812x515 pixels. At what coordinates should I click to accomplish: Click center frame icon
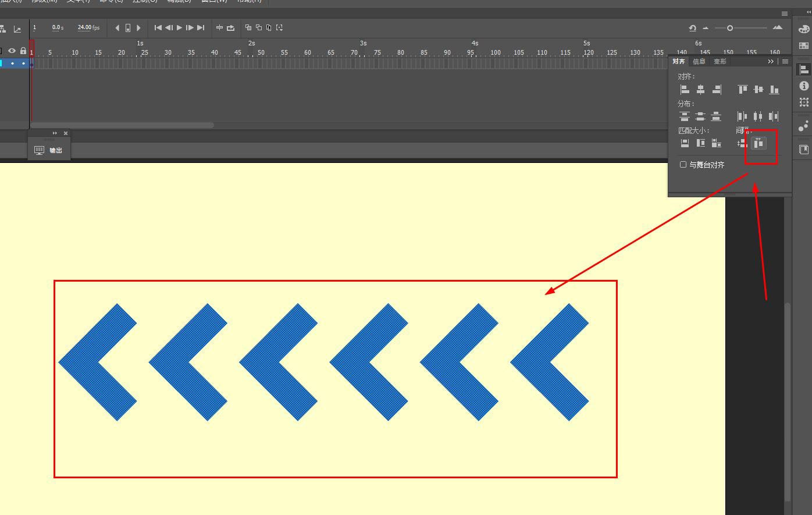coord(219,27)
